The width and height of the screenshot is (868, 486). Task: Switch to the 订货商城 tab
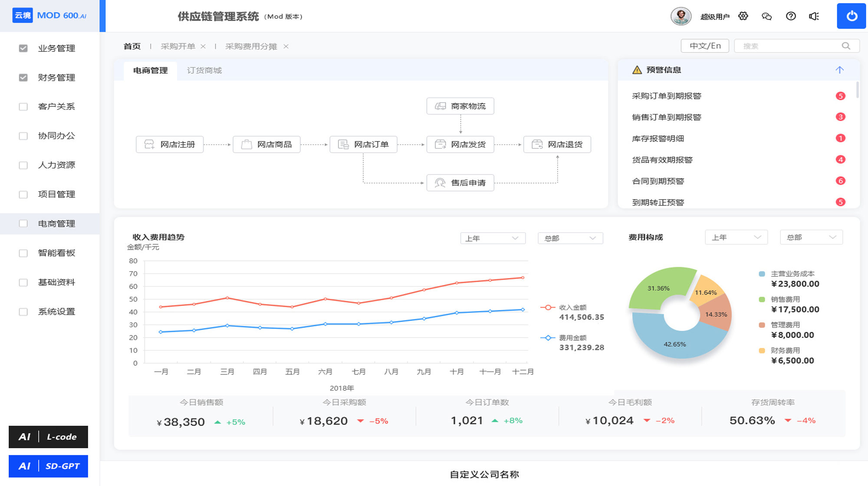(204, 70)
